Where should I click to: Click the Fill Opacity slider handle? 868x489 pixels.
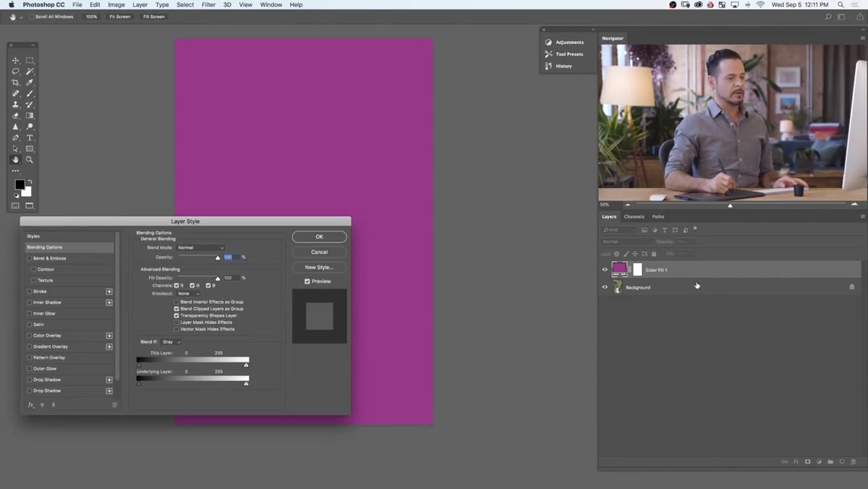[218, 278]
